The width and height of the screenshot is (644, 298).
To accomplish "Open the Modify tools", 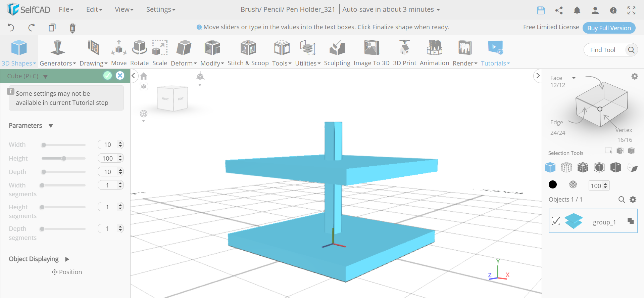I will [x=212, y=52].
